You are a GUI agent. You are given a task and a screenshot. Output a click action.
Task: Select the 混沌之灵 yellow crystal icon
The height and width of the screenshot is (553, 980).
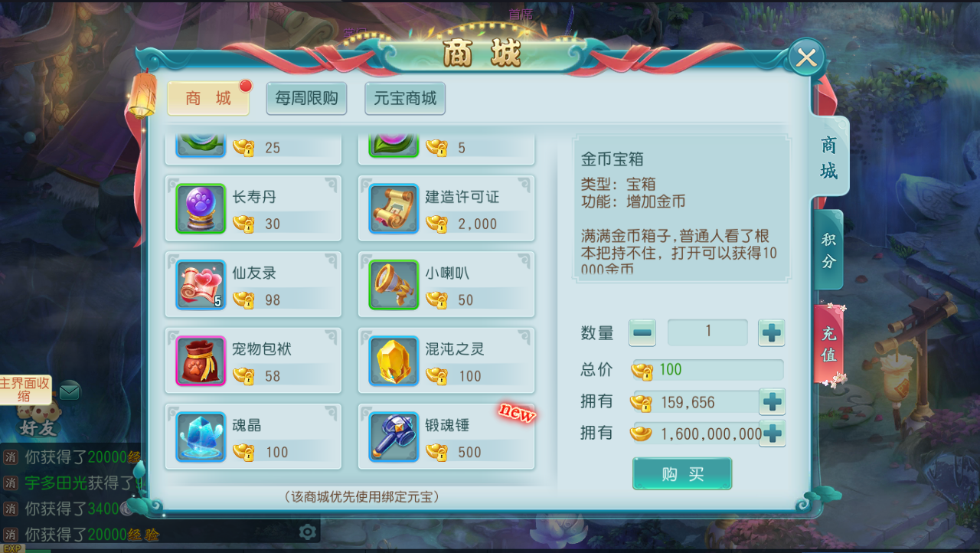click(x=394, y=360)
